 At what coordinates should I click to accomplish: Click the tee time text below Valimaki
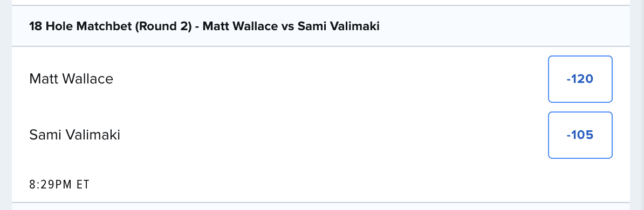59,185
